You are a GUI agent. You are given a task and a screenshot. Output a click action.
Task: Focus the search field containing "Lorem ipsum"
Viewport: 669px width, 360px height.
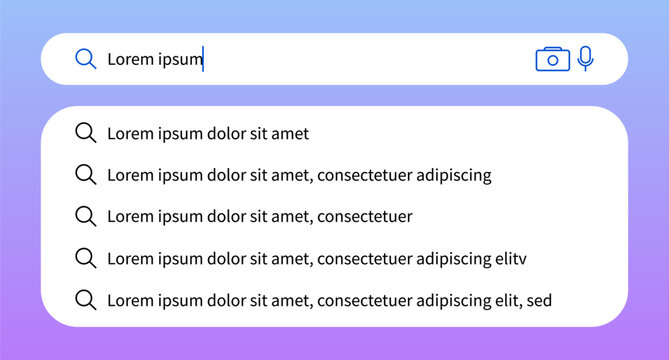tap(334, 59)
